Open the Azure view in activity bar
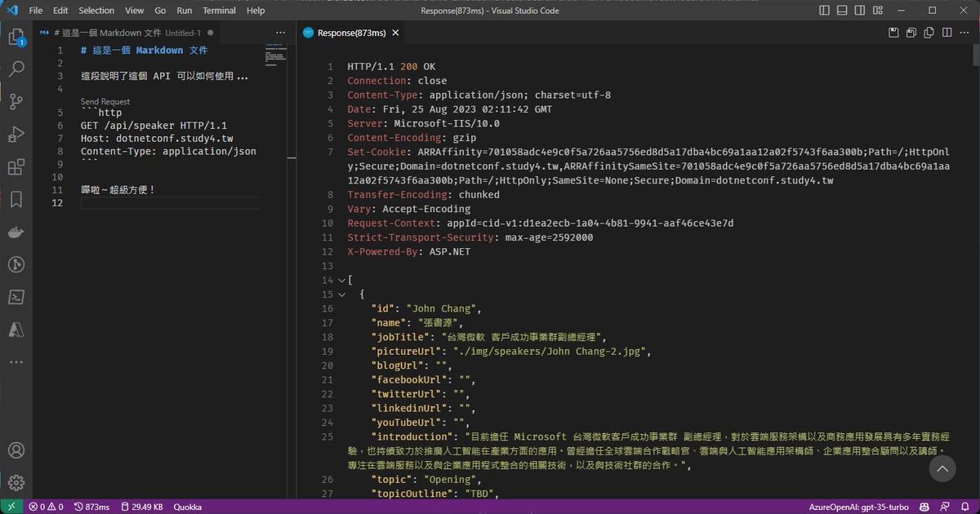Viewport: 980px width, 514px height. point(16,329)
